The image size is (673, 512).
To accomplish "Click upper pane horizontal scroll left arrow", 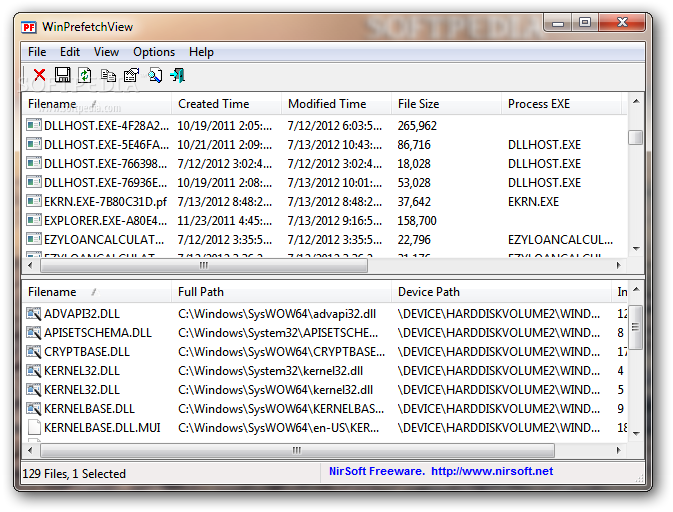I will tap(30, 265).
